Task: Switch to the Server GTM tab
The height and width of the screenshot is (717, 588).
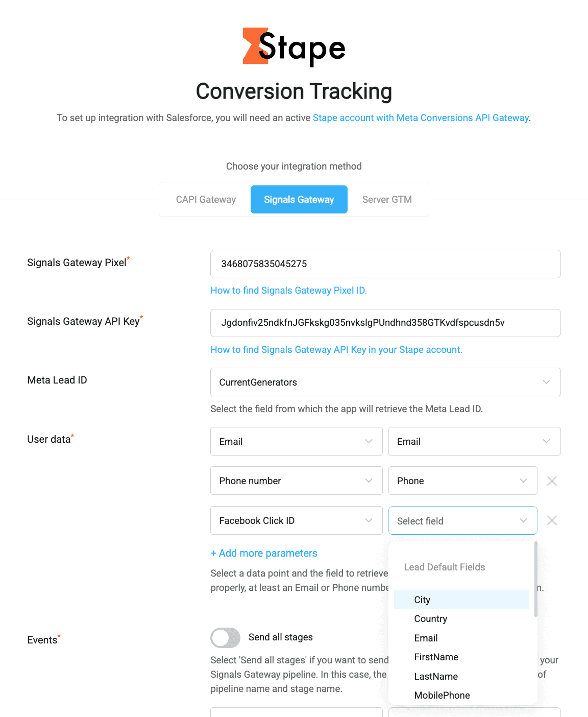Action: pos(387,199)
